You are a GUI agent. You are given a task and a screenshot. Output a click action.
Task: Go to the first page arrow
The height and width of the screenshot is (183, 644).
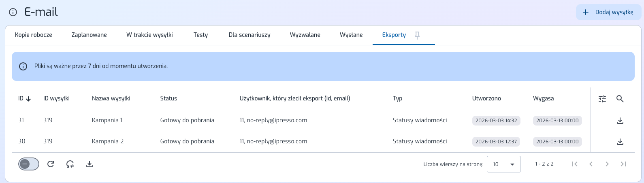click(574, 164)
